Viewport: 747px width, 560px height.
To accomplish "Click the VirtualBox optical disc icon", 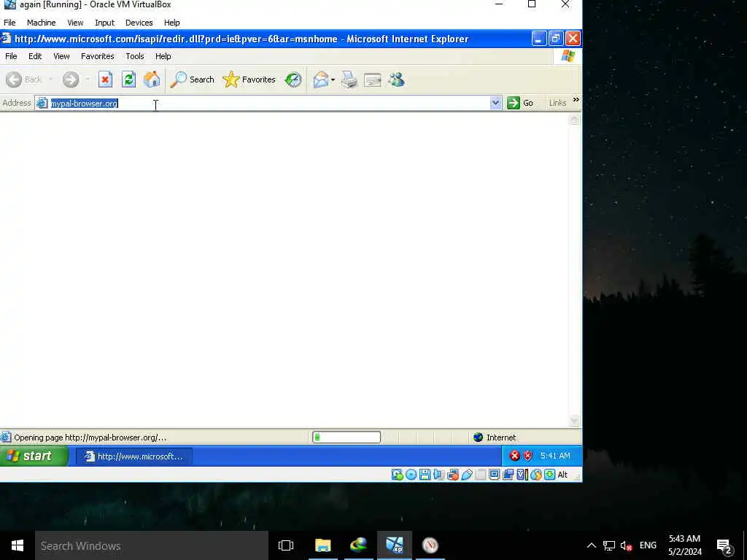I will tap(411, 474).
